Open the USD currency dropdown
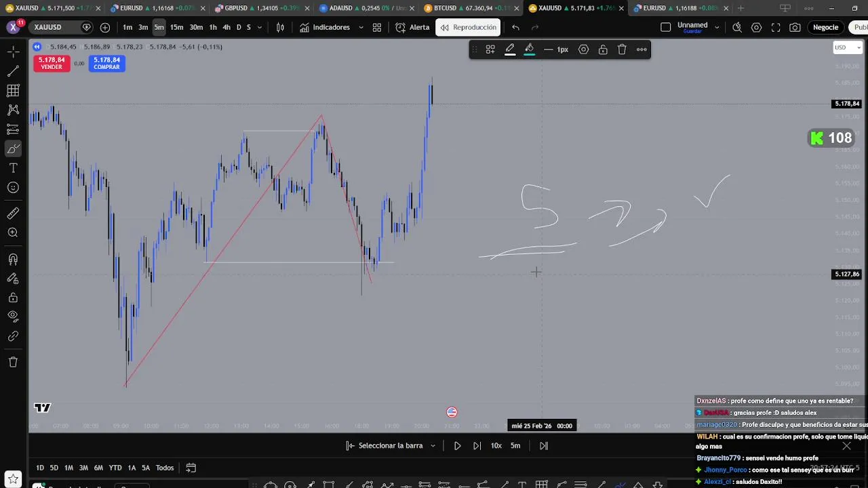Viewport: 868px width, 488px height. (848, 47)
